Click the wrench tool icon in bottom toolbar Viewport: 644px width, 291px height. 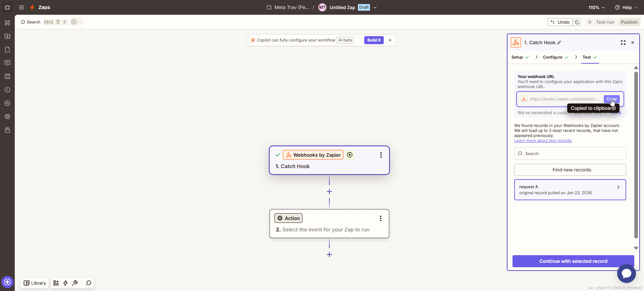75,283
